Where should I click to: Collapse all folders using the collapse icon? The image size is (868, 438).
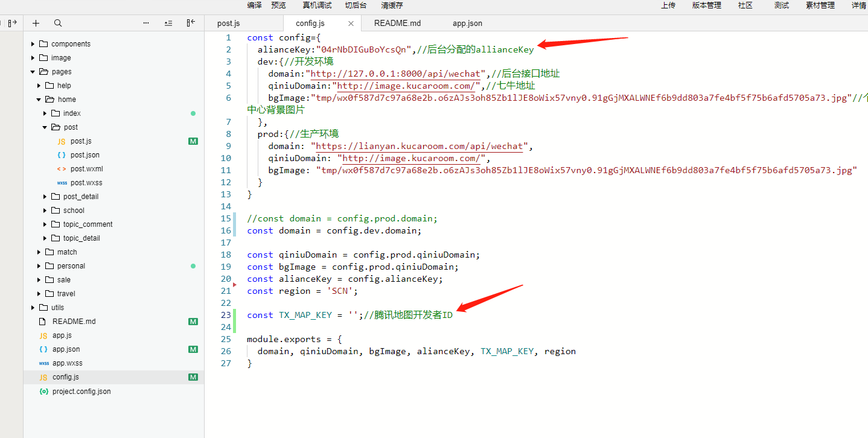168,23
